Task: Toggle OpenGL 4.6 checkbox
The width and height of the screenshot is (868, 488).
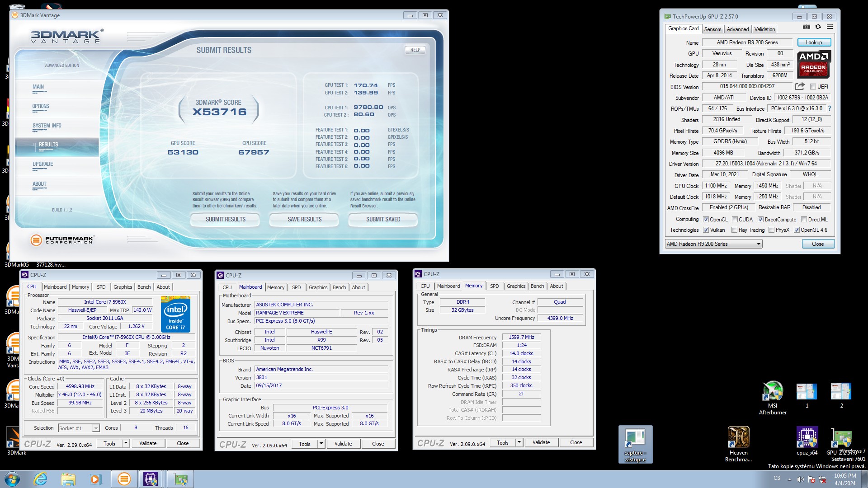Action: [x=797, y=230]
